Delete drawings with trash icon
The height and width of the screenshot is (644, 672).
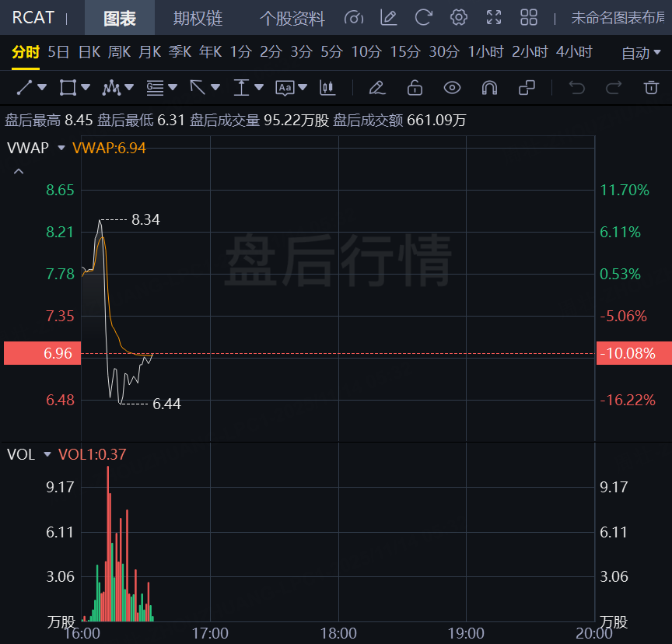(651, 87)
